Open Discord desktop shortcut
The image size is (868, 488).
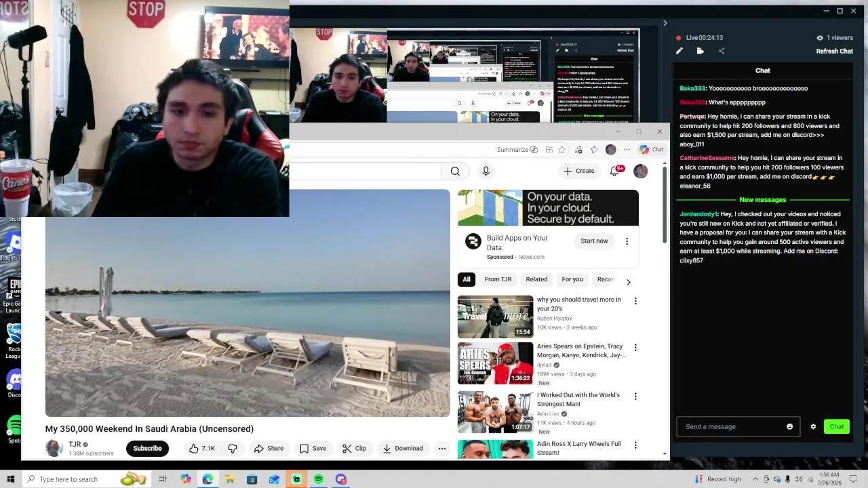14,384
